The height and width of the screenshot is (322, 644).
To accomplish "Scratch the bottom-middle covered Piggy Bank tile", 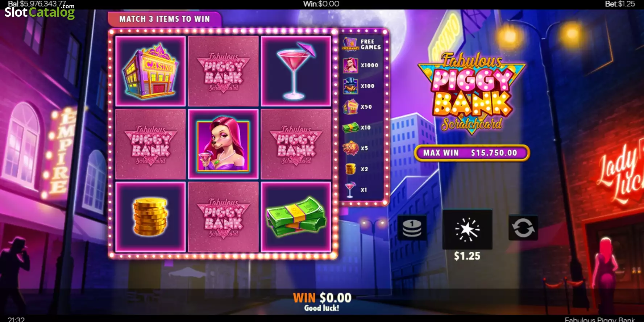I will [223, 217].
